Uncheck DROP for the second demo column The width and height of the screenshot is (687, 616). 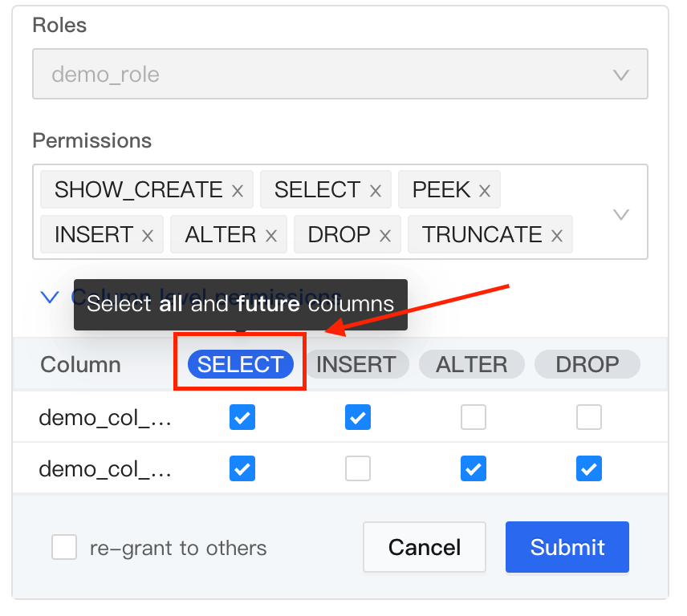589,468
